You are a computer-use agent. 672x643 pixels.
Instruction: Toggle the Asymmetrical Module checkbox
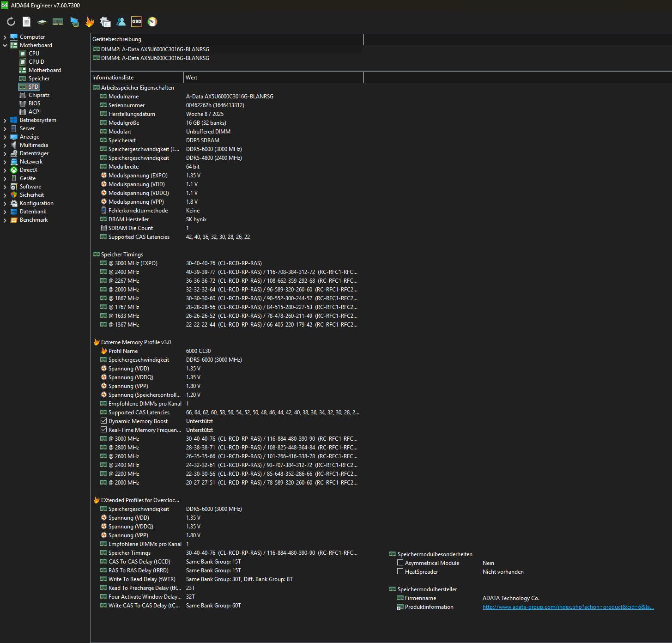400,563
